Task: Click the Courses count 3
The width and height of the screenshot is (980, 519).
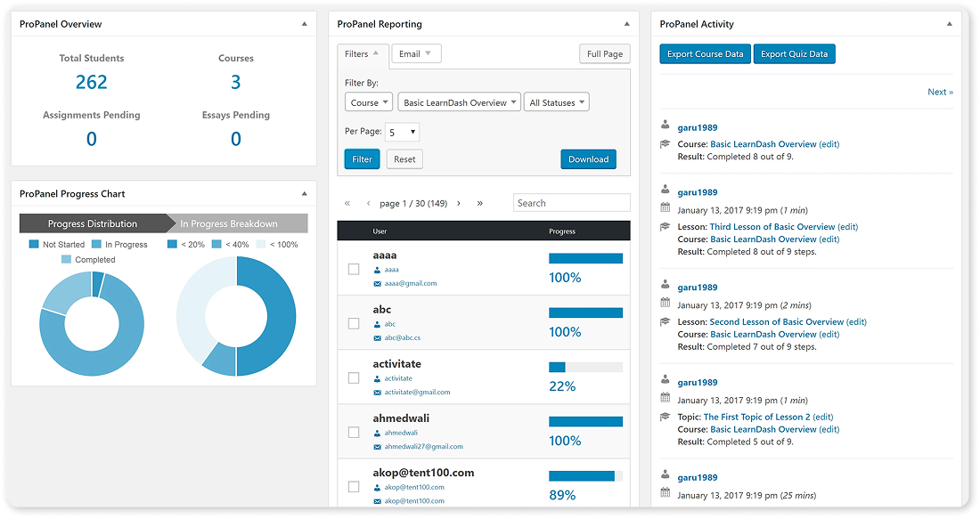Action: 235,82
